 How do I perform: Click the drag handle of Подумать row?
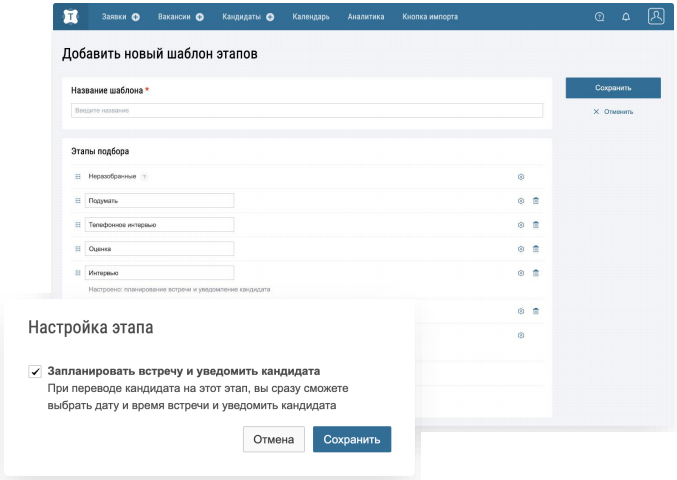[x=78, y=201]
